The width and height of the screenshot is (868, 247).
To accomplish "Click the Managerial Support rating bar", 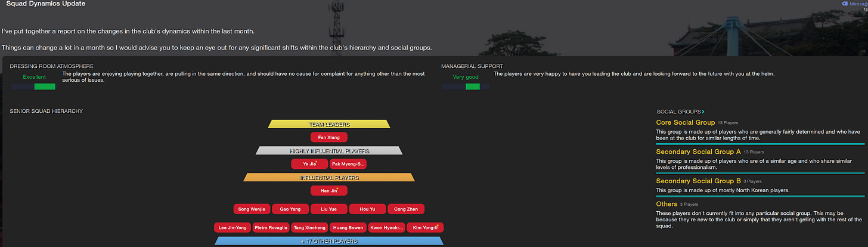I will (466, 87).
